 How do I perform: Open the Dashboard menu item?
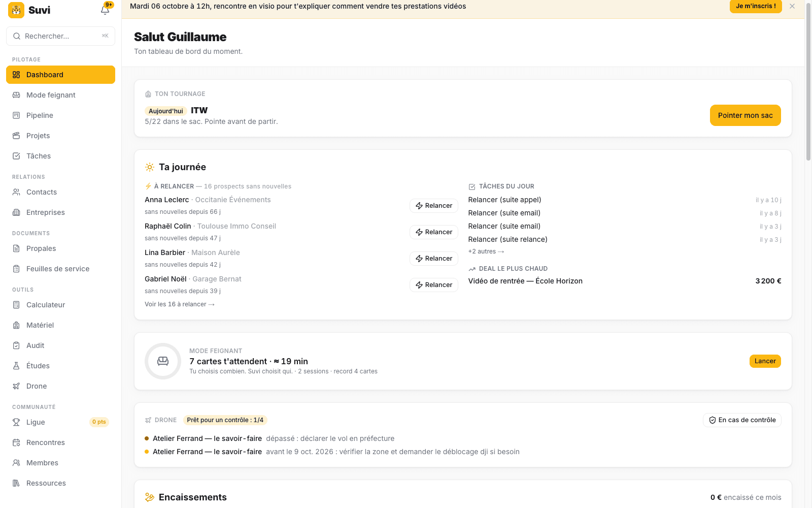coord(60,75)
